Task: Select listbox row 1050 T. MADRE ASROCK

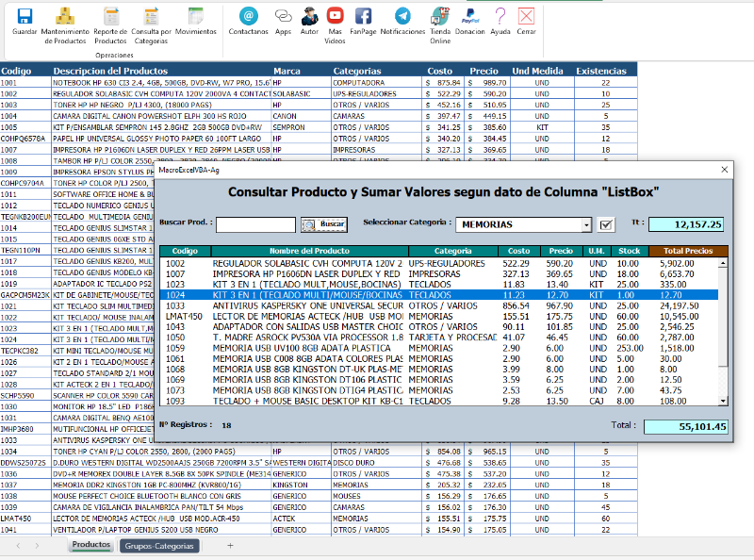Action: point(439,338)
